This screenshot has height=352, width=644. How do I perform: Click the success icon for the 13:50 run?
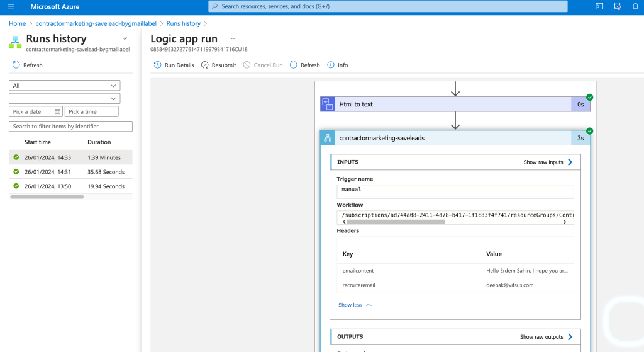(x=16, y=186)
